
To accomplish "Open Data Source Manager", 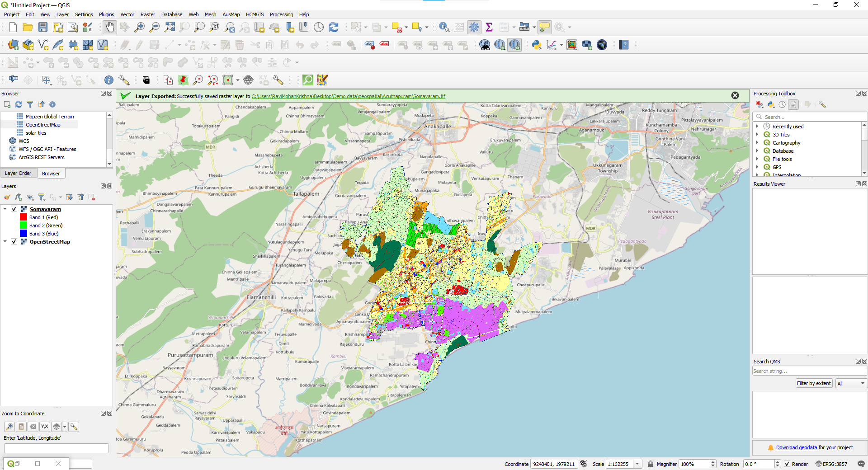I will pyautogui.click(x=13, y=45).
